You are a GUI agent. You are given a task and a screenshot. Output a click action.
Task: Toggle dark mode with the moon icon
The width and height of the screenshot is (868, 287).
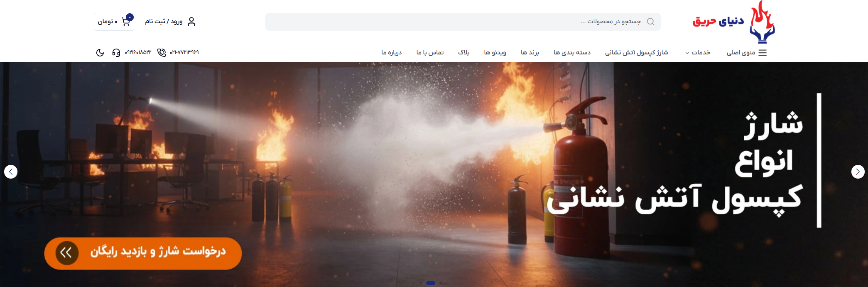(100, 53)
